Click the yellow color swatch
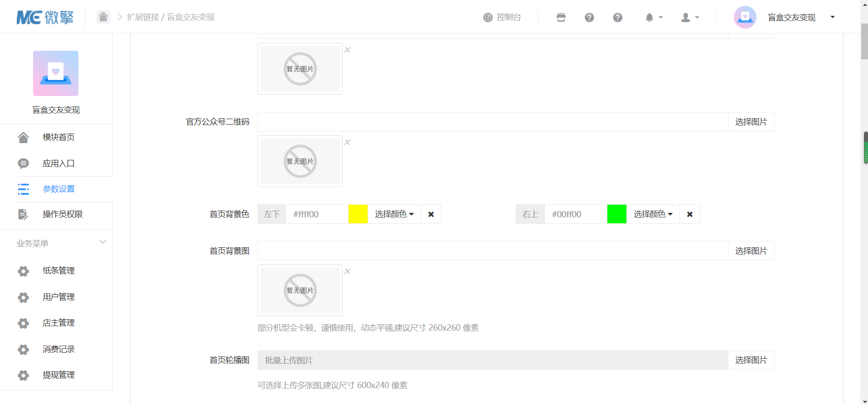The width and height of the screenshot is (868, 404). [358, 214]
